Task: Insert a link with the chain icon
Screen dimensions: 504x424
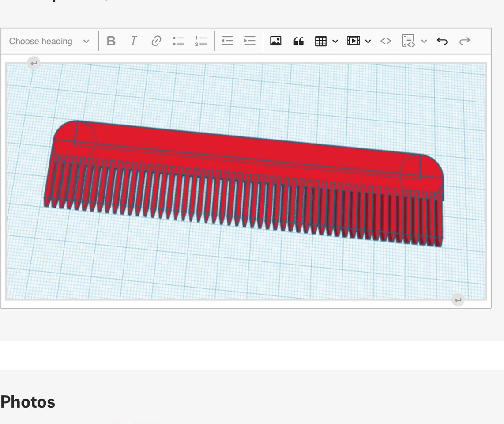Action: pyautogui.click(x=156, y=41)
